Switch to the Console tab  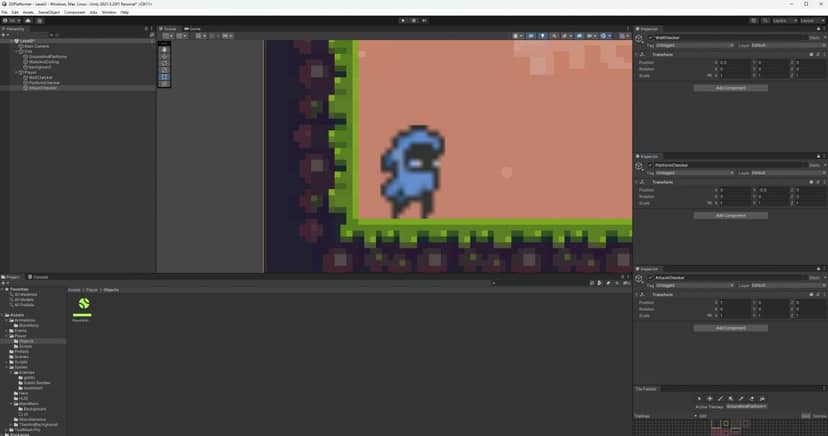[x=41, y=277]
